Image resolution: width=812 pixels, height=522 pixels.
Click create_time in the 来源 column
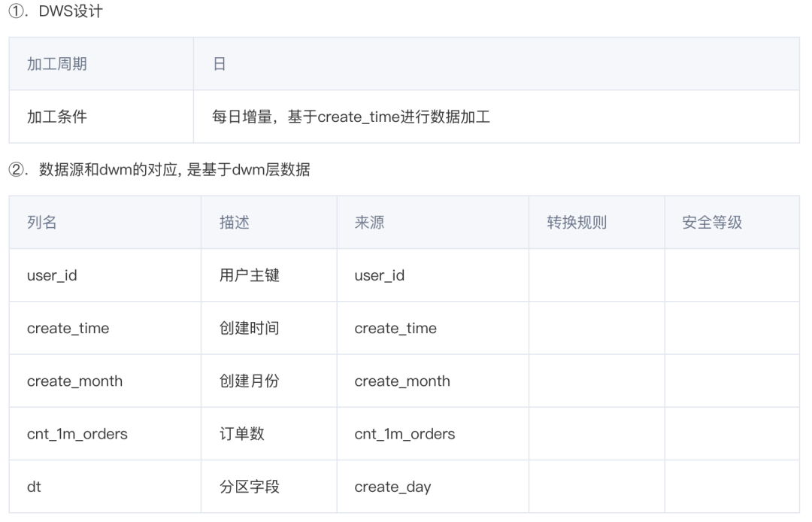395,328
